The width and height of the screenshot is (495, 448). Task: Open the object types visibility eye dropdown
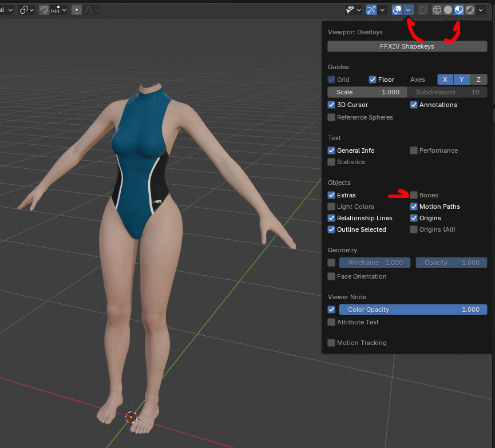(x=353, y=10)
